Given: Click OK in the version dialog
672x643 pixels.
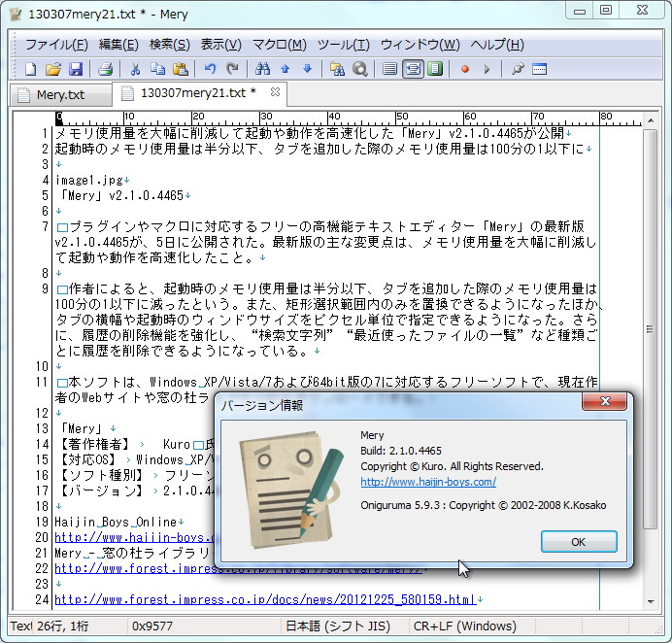Looking at the screenshot, I should pos(579,542).
